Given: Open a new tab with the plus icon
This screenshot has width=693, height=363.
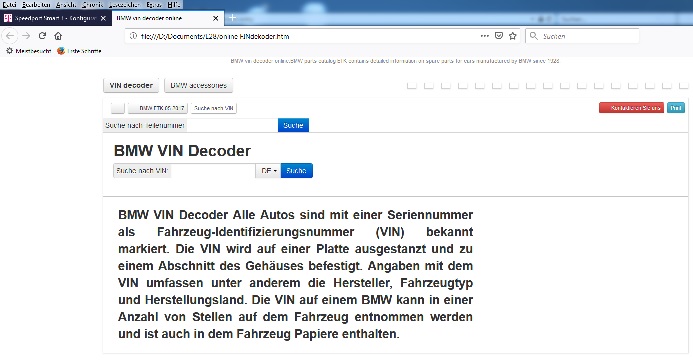Looking at the screenshot, I should tap(232, 18).
